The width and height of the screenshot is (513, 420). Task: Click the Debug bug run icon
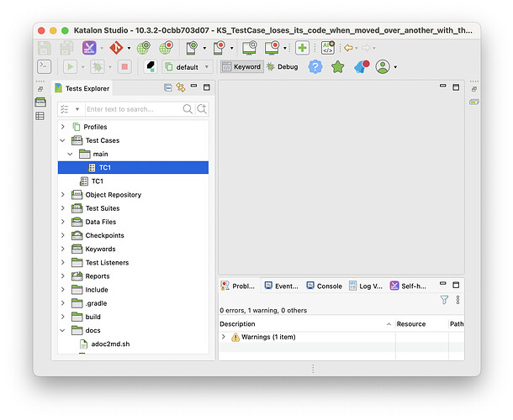98,67
